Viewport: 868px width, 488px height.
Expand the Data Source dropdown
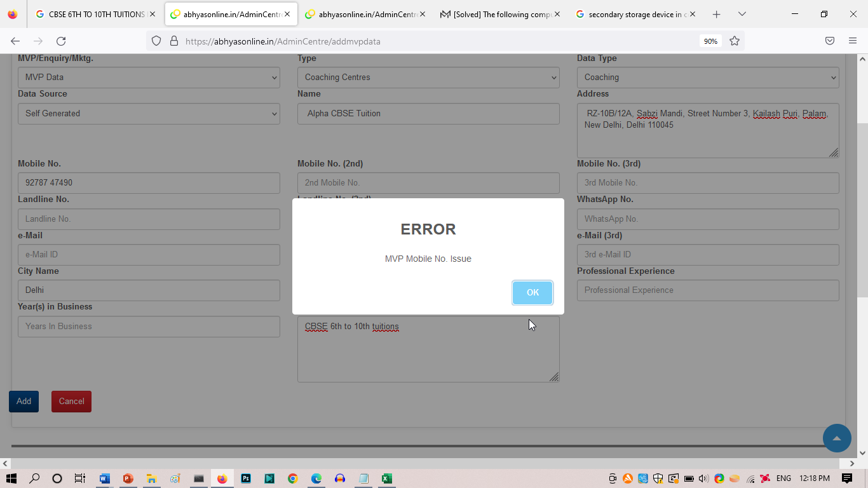click(149, 114)
